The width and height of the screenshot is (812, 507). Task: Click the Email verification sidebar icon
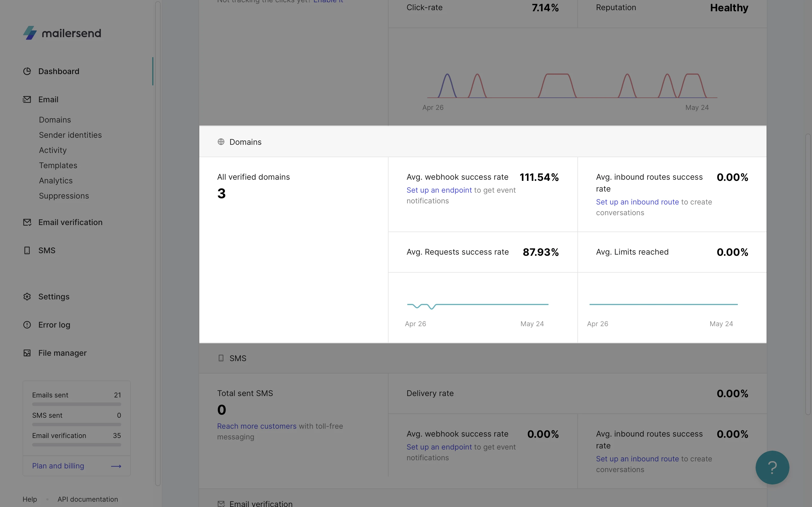coord(27,222)
